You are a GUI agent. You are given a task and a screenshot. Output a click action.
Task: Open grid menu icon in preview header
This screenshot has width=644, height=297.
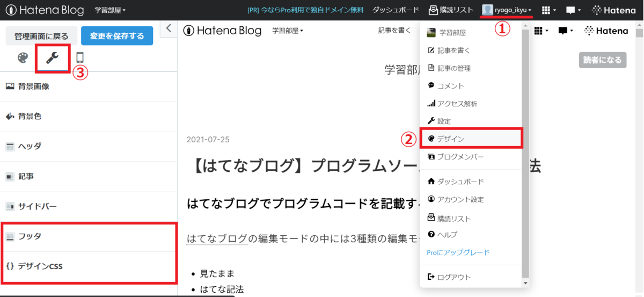pos(541,31)
